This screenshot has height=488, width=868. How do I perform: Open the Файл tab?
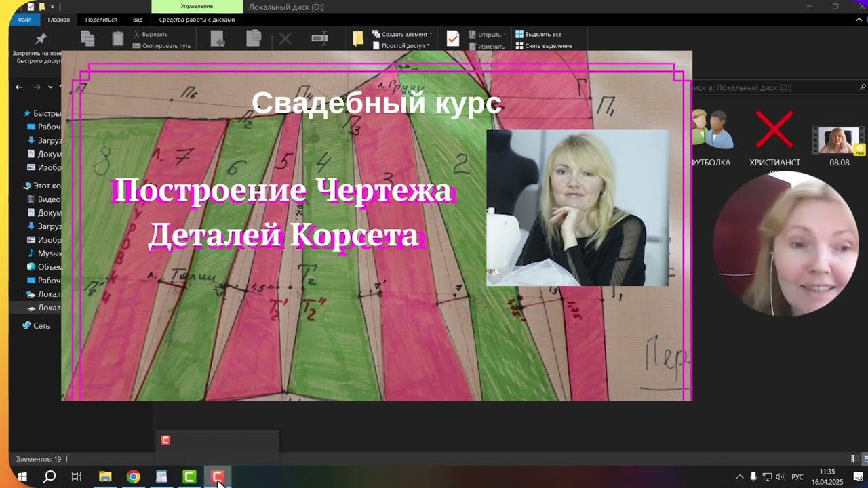coord(24,20)
